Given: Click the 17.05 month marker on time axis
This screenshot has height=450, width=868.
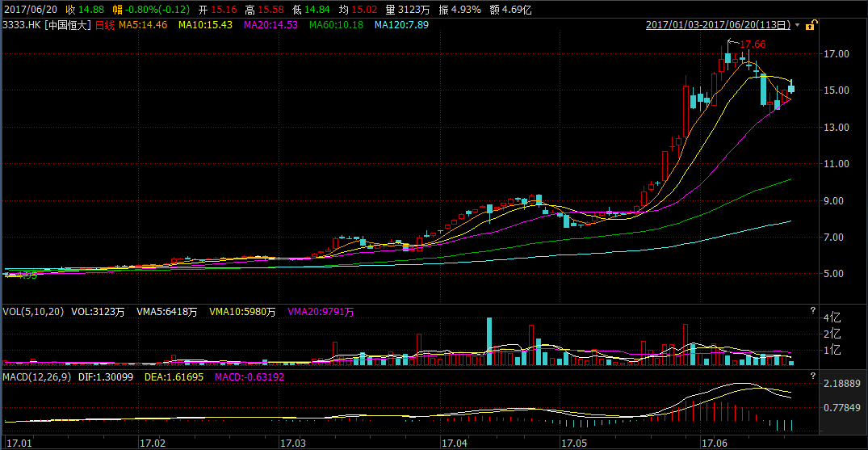Looking at the screenshot, I should pyautogui.click(x=573, y=444).
